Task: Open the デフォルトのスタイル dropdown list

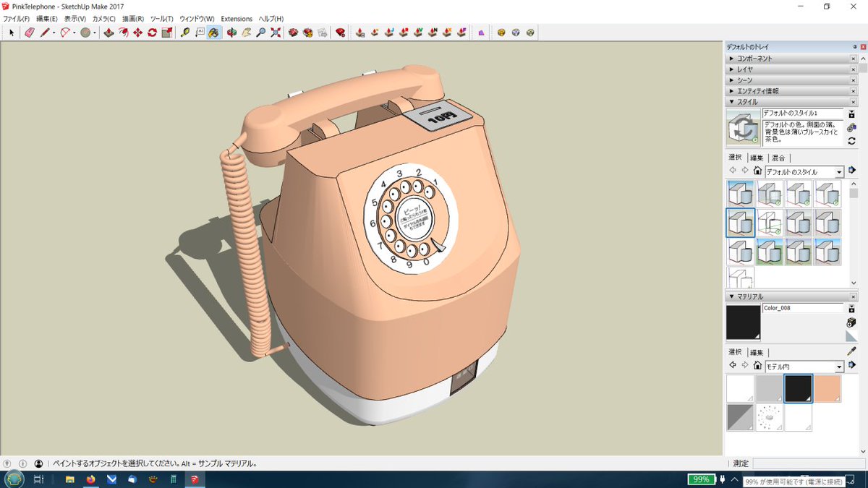Action: coord(839,171)
